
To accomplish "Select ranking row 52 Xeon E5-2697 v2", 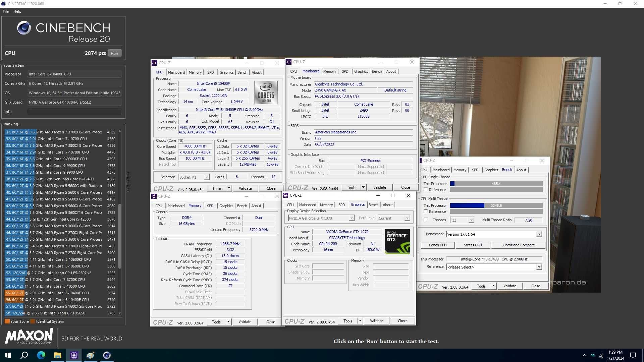I will (x=60, y=273).
